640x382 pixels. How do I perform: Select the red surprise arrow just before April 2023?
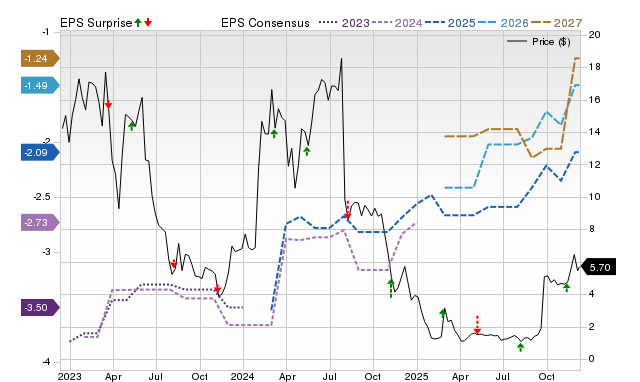[x=108, y=104]
